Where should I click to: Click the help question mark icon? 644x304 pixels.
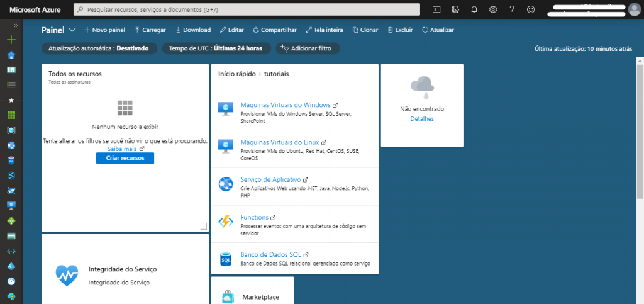pos(512,9)
